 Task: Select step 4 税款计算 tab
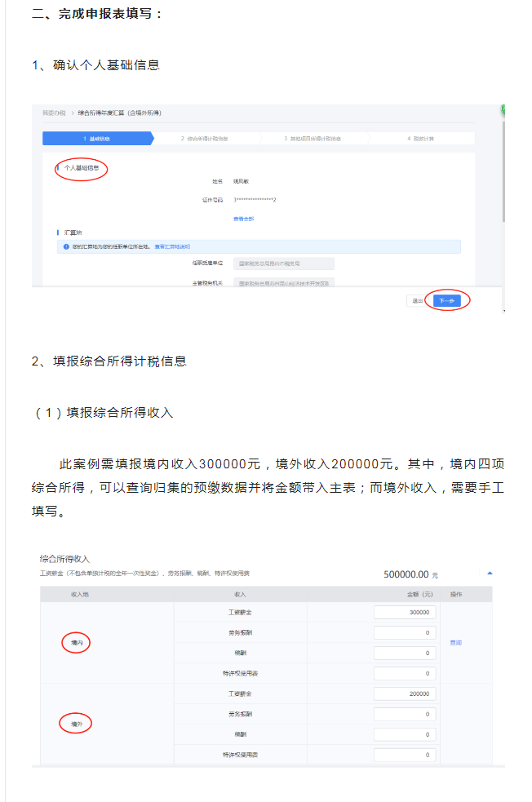coord(420,139)
